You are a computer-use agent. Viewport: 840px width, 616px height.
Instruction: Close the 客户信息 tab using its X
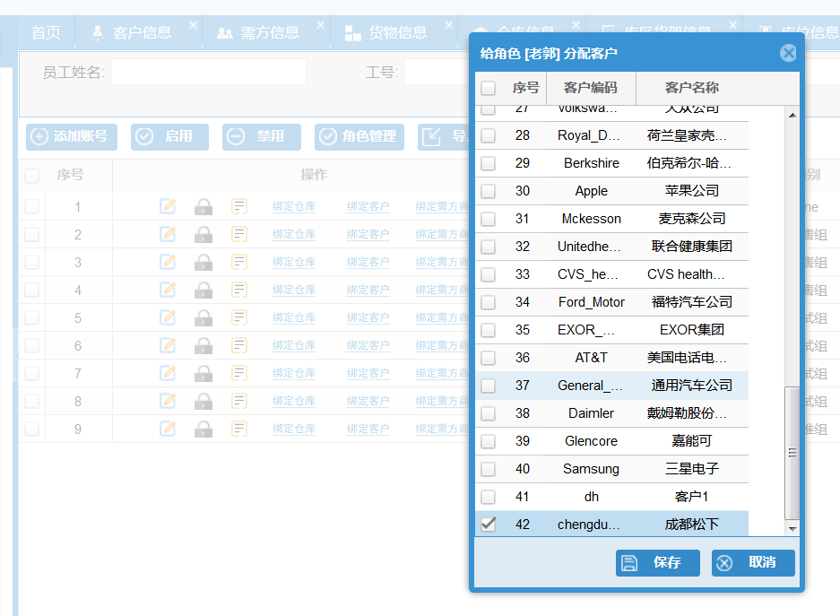tap(193, 26)
